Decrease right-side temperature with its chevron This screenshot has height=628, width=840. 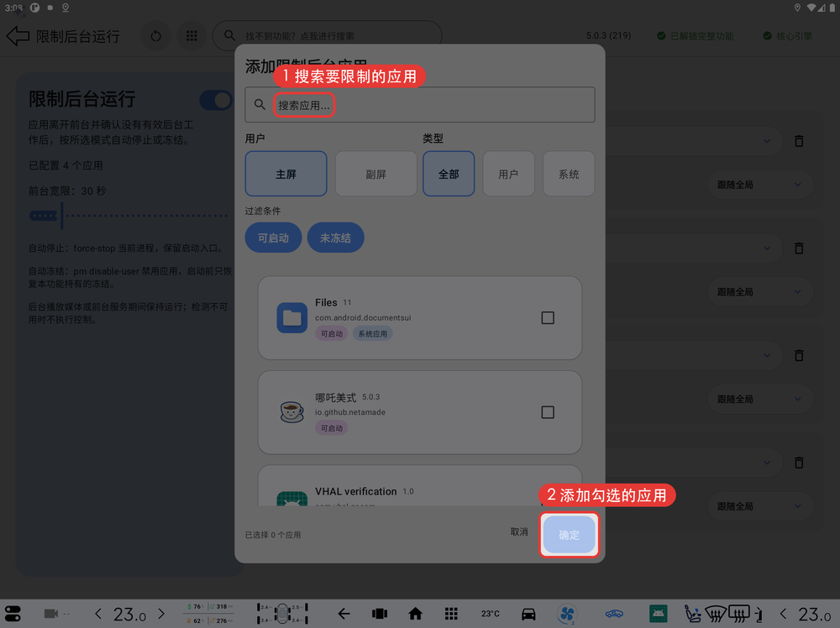click(783, 614)
